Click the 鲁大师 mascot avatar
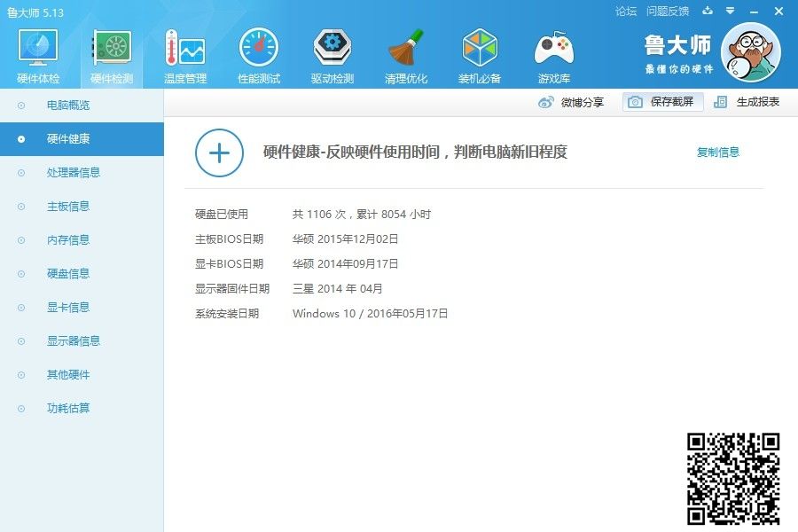Image resolution: width=798 pixels, height=532 pixels. (x=750, y=52)
